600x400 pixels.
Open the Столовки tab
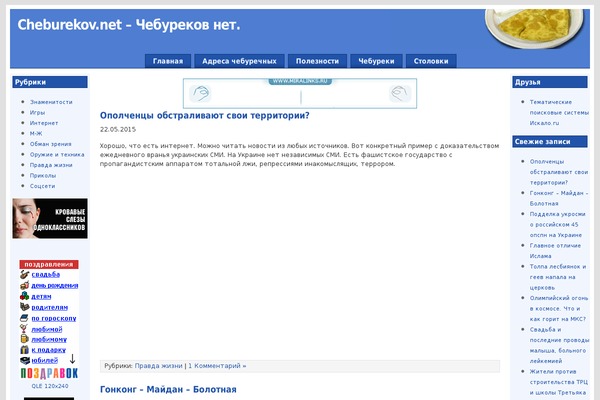point(431,61)
